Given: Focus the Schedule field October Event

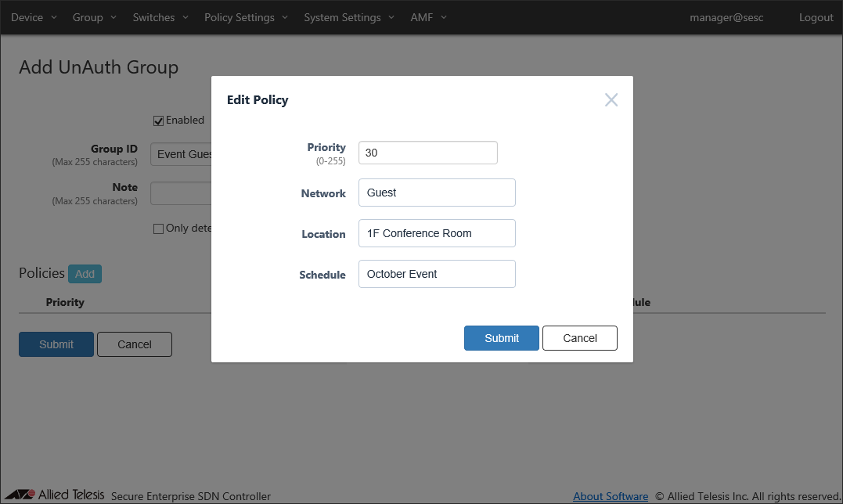Looking at the screenshot, I should click(x=437, y=274).
